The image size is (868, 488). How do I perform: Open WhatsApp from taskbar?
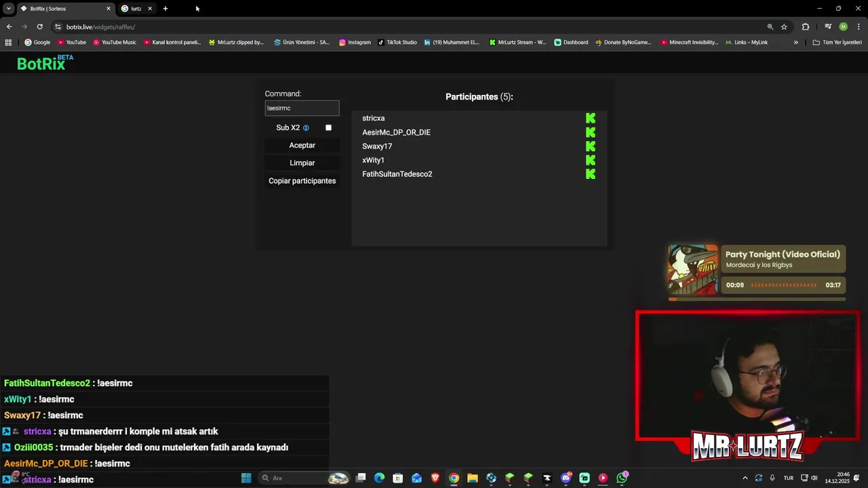coord(622,478)
